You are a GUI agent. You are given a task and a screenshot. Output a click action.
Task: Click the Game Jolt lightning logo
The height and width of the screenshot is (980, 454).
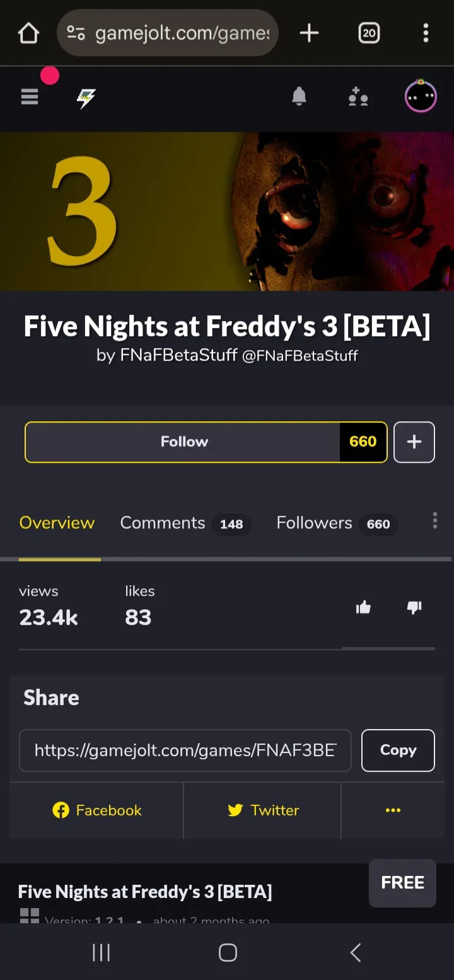pyautogui.click(x=86, y=98)
